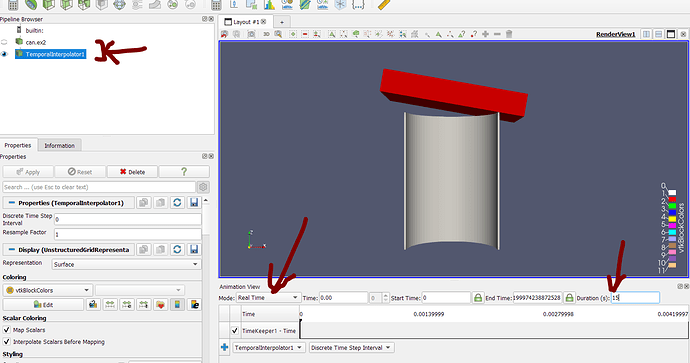Split RenderView1 horizontally
Screen dimensions: 690x363
point(646,34)
